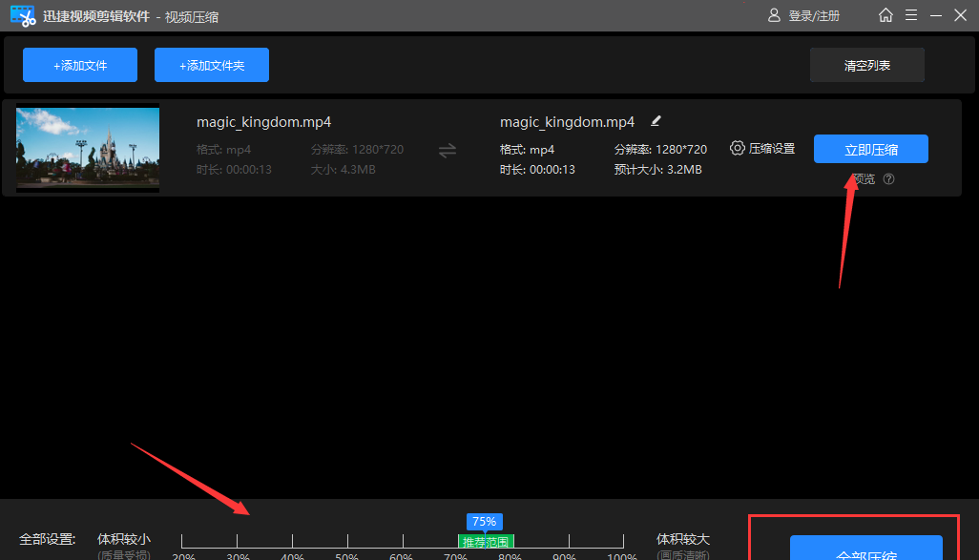Click the output 时长: 00:00:13 text

[x=537, y=169]
